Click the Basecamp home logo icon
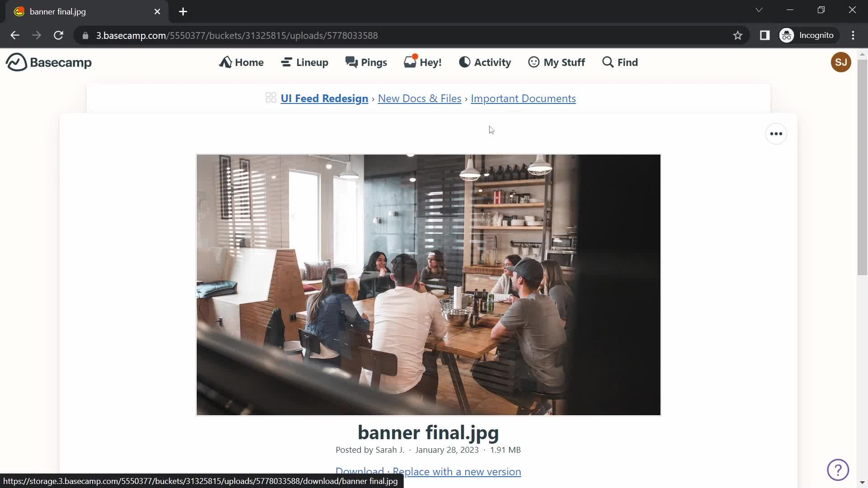 point(15,62)
